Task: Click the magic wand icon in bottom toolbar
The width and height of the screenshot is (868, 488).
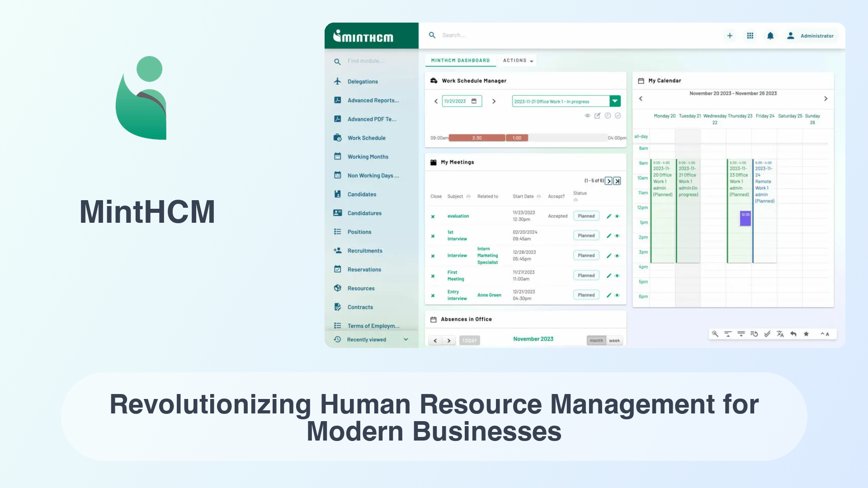Action: tap(715, 334)
